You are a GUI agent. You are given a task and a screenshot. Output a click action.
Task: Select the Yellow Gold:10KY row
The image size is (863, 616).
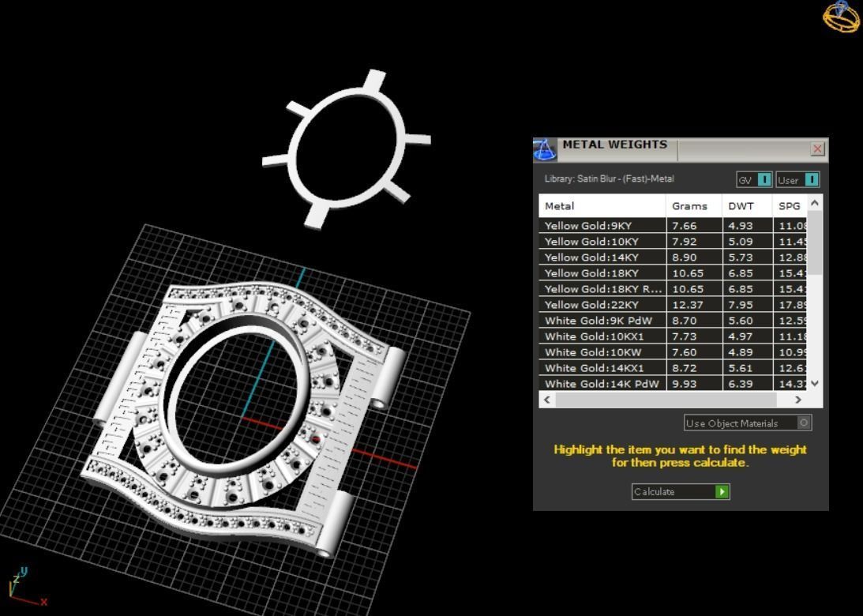(674, 242)
